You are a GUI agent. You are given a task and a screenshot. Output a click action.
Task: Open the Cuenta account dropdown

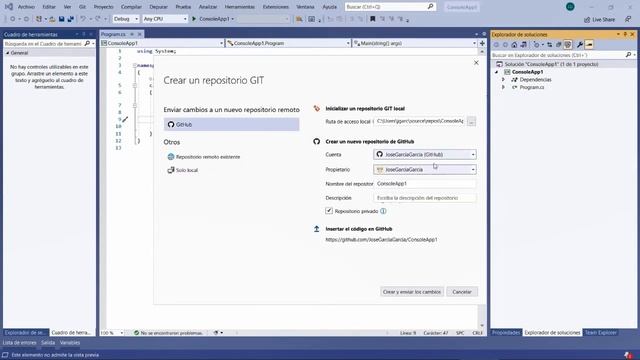[424, 154]
